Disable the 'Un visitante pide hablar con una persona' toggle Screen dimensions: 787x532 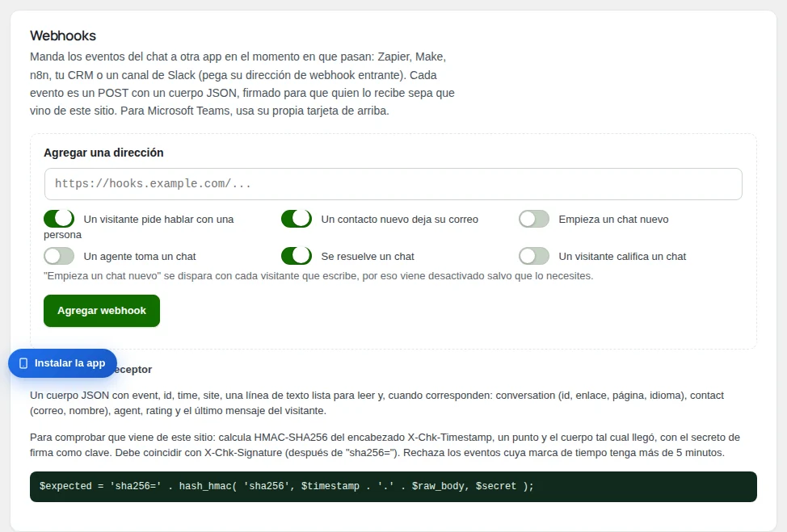59,219
